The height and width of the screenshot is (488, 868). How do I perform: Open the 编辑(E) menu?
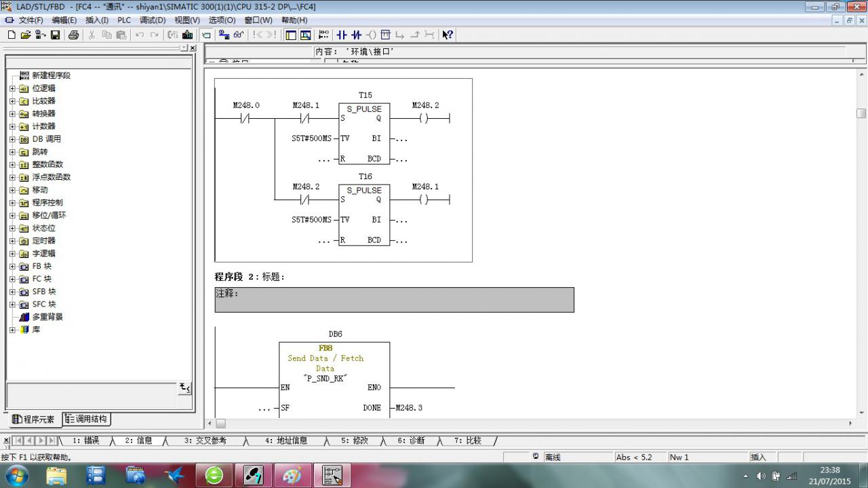click(64, 20)
